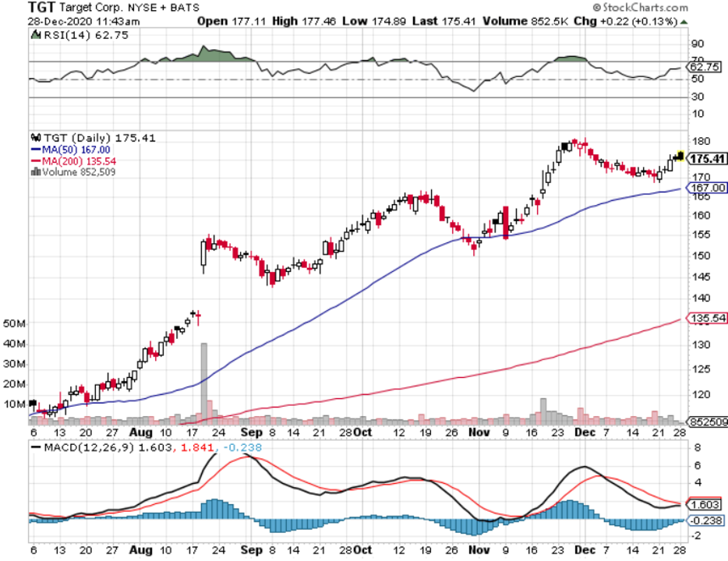
Task: Select the 135.54 MA(200) value tag
Action: [x=707, y=318]
